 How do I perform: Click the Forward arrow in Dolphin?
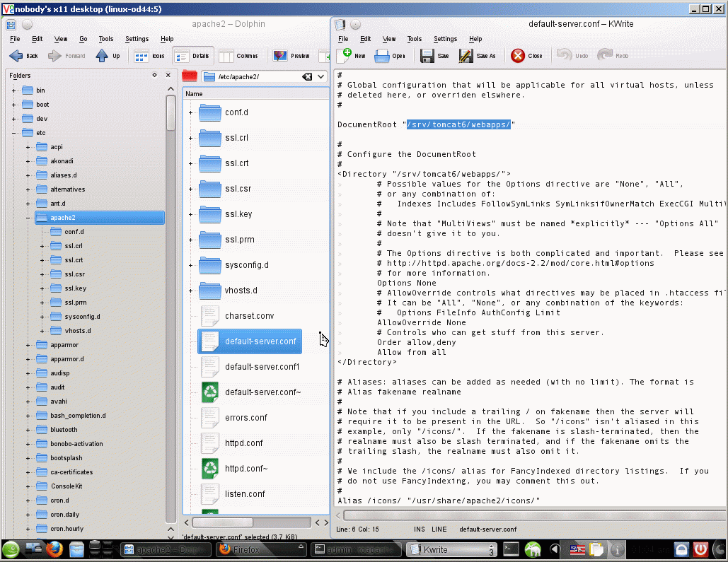click(67, 56)
